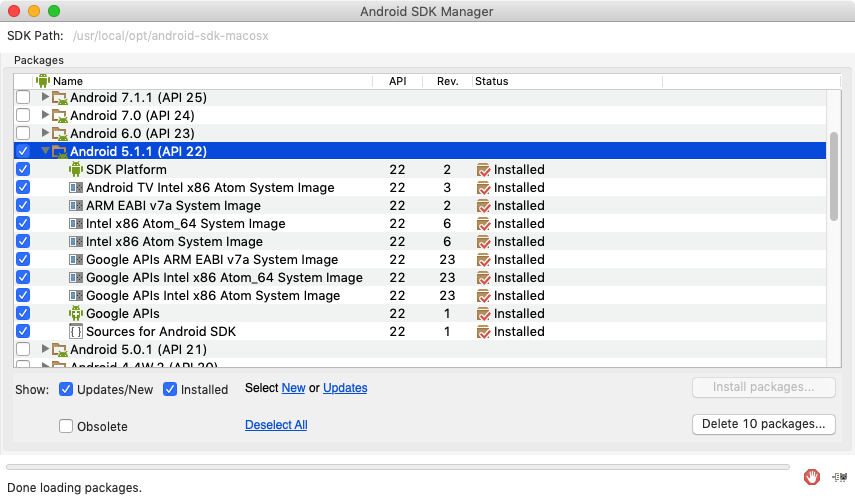The image size is (855, 500).
Task: Expand the Android 7.0 (API 24) group
Action: 45,116
